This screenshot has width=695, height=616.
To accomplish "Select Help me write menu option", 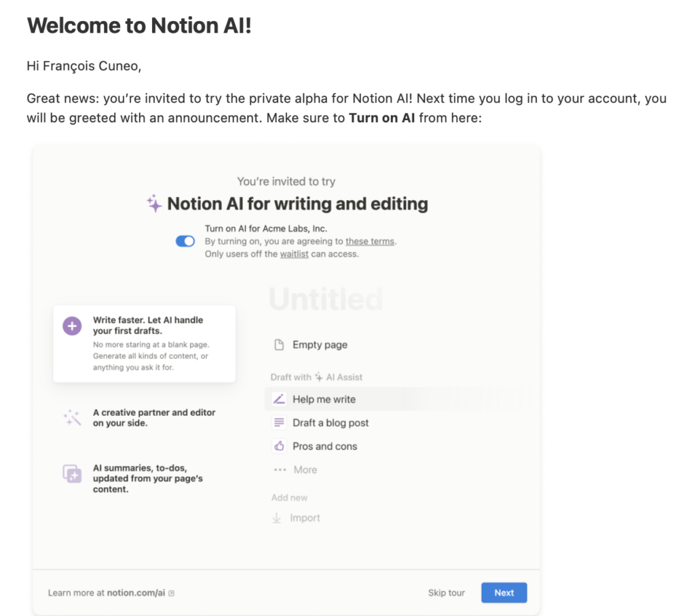I will tap(324, 400).
